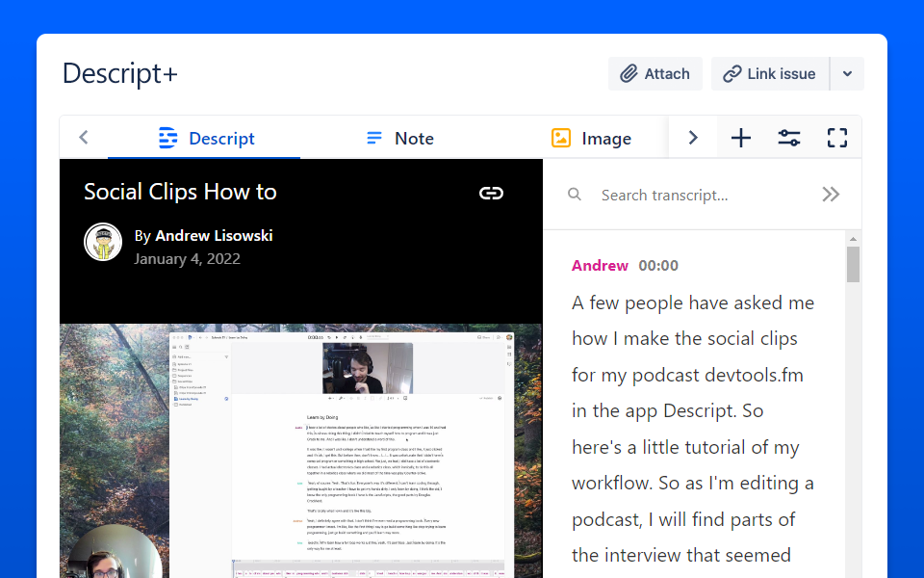This screenshot has width=924, height=578.
Task: Play the Social Clips video preview
Action: click(300, 451)
